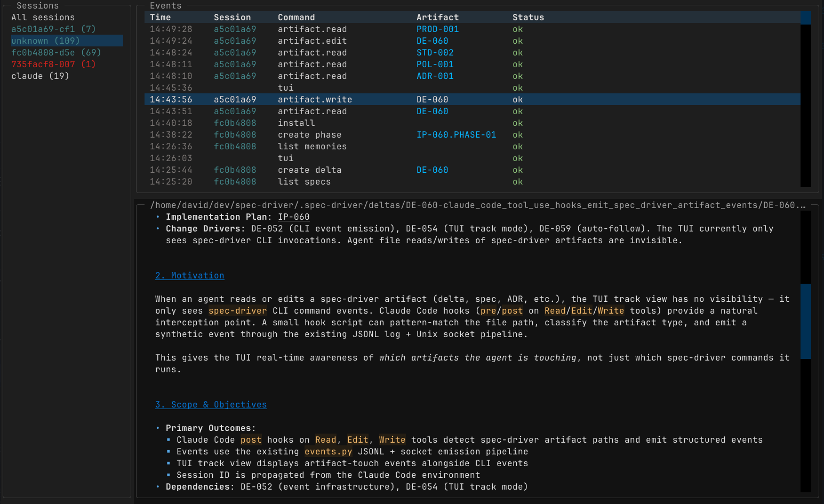This screenshot has height=504, width=824.
Task: Jump to '3. Scope & Objectives' heading link
Action: pos(211,405)
